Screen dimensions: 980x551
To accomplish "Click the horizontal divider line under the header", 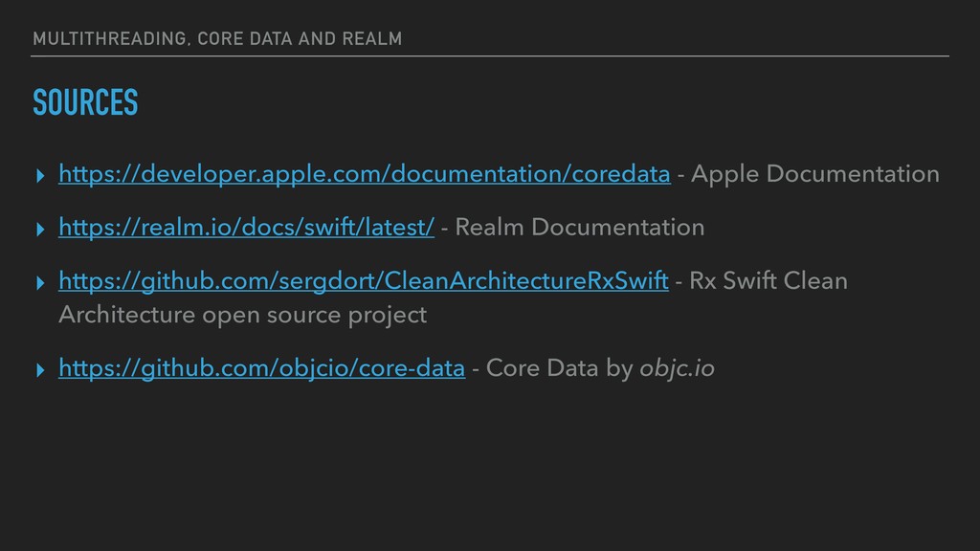I will coord(490,56).
